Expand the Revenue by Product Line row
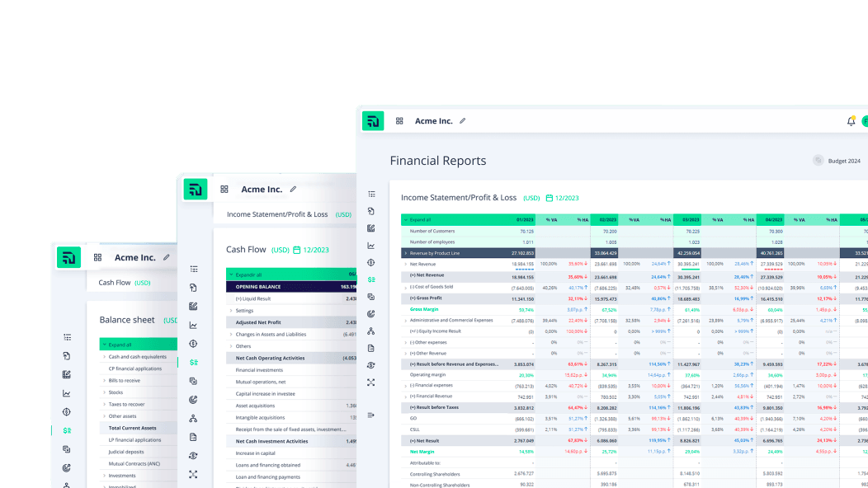 tap(405, 253)
